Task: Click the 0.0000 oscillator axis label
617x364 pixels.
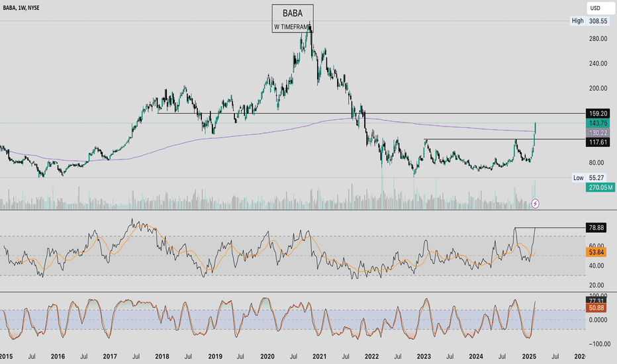Action: (598, 320)
